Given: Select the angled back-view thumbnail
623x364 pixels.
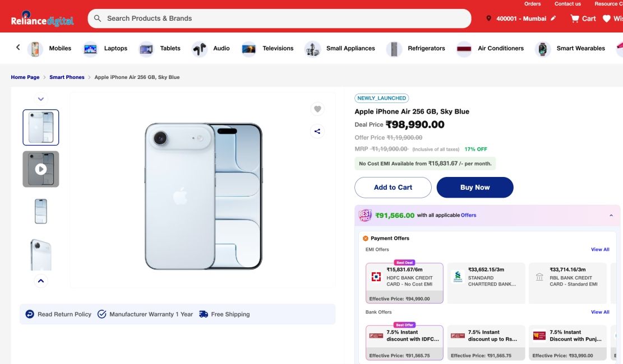Looking at the screenshot, I should click(x=41, y=254).
